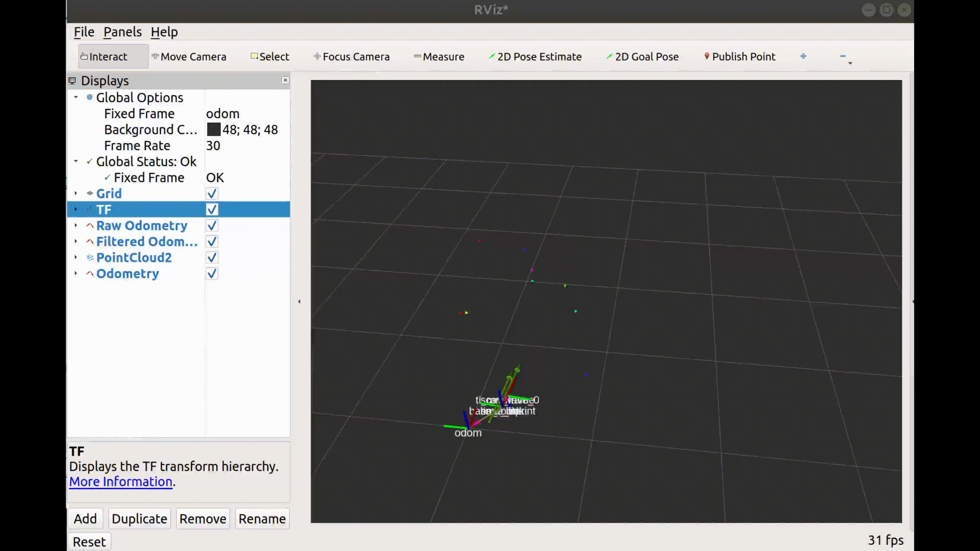Select the Interact tool
The image size is (980, 551).
tap(104, 57)
